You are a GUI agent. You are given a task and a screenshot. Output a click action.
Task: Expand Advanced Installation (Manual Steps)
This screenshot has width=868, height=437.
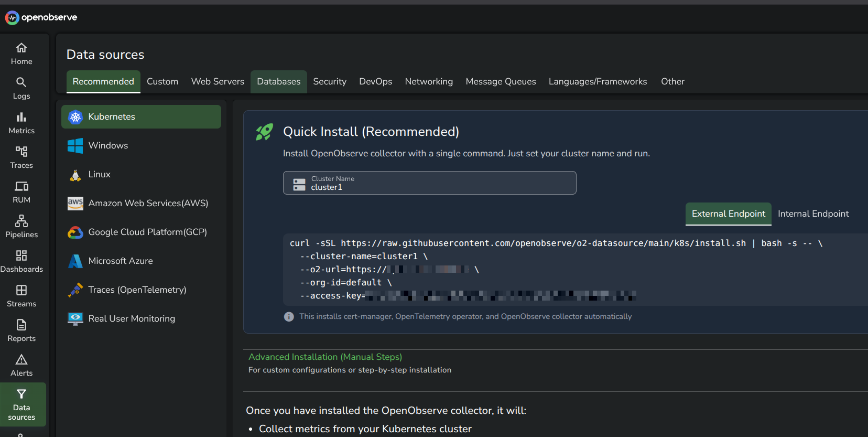pos(325,357)
